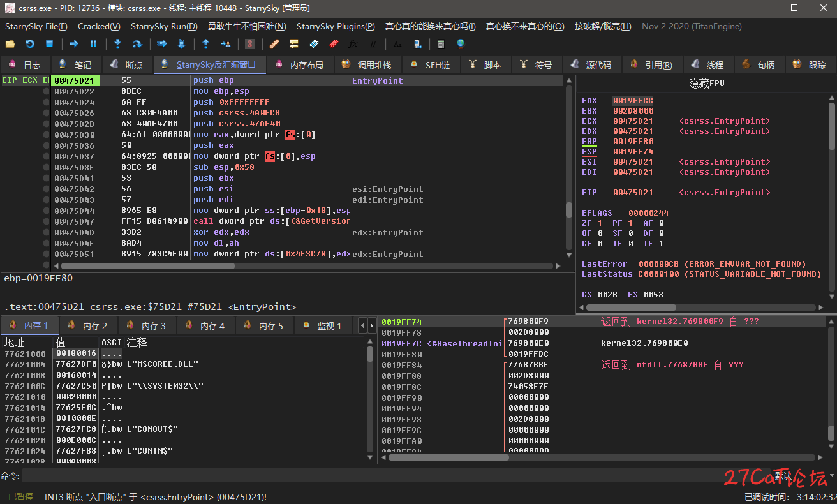This screenshot has width=837, height=504.
Task: Open the Functions fx icon
Action: (353, 44)
